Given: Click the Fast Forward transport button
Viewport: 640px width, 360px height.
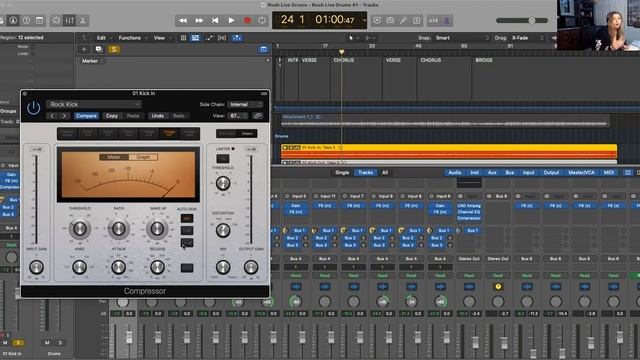Looking at the screenshot, I should pyautogui.click(x=199, y=20).
